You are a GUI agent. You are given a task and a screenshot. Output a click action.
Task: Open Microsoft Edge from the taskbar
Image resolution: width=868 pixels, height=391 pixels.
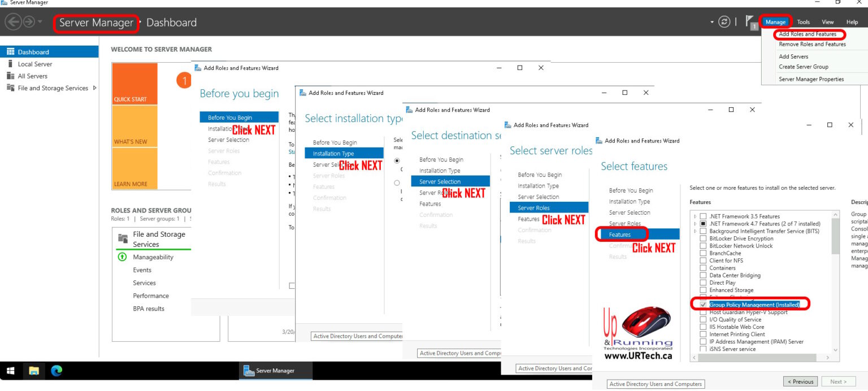(55, 371)
